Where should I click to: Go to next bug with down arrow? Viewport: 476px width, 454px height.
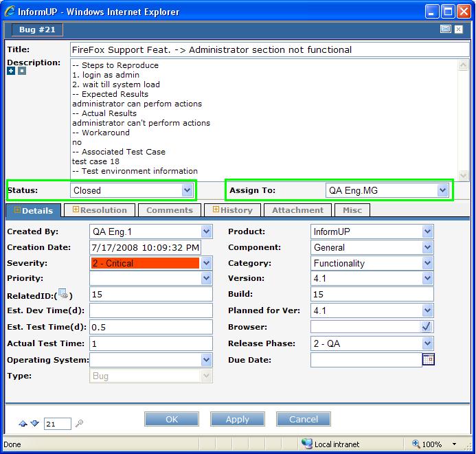pyautogui.click(x=34, y=423)
